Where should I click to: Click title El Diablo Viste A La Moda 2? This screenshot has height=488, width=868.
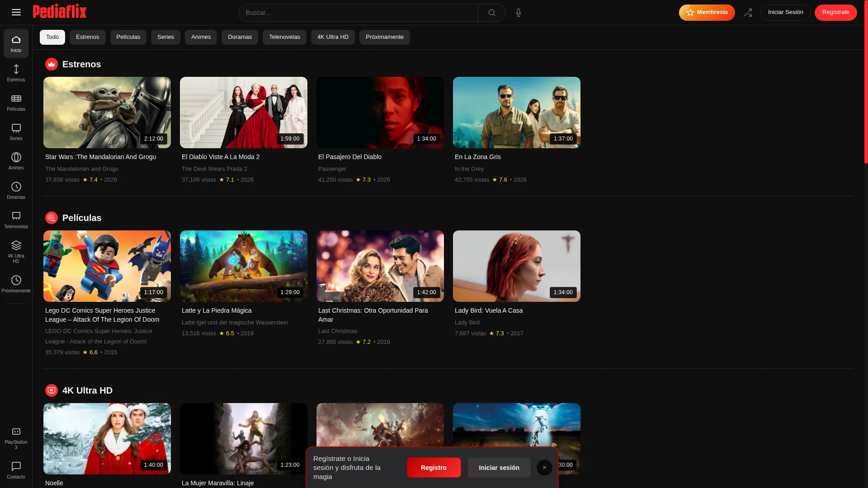(221, 157)
